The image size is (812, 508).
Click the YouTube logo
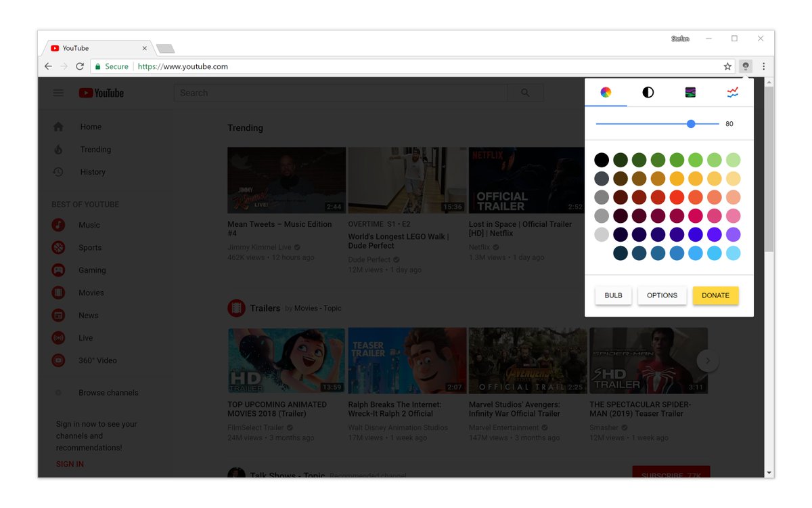101,93
